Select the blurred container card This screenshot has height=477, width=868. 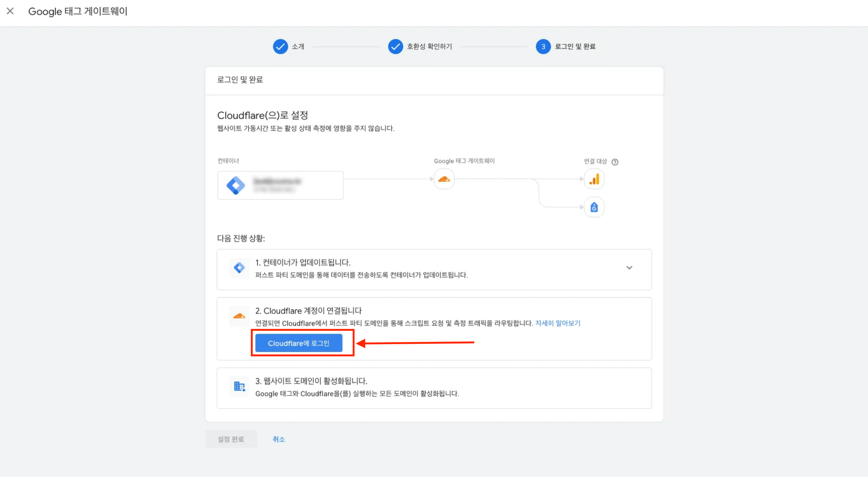tap(280, 185)
